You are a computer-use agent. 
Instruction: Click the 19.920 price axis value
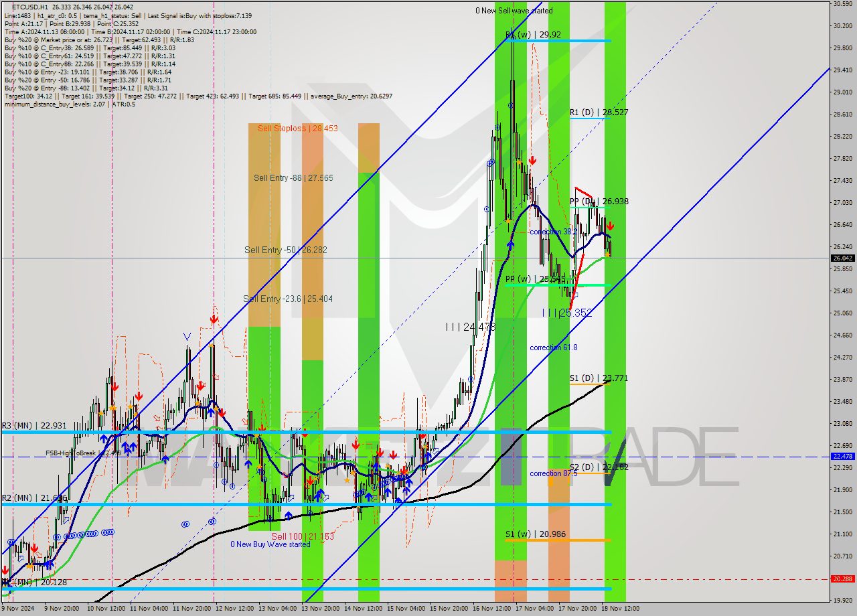point(842,600)
